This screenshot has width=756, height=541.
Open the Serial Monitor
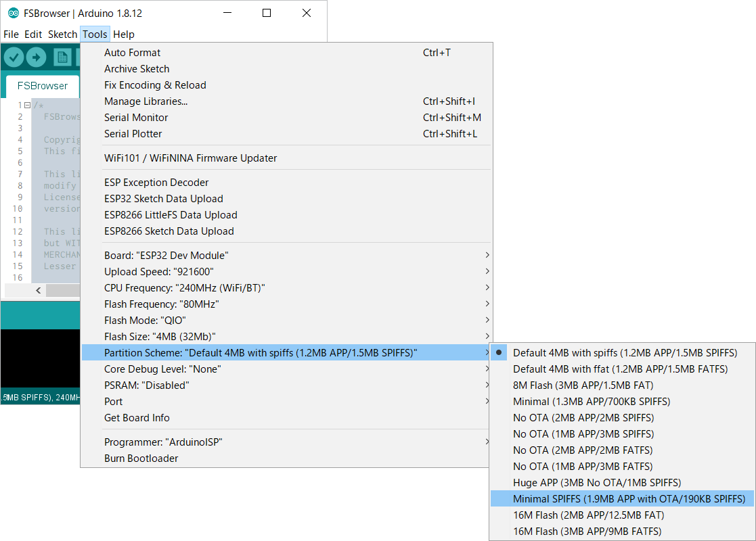(x=287, y=118)
